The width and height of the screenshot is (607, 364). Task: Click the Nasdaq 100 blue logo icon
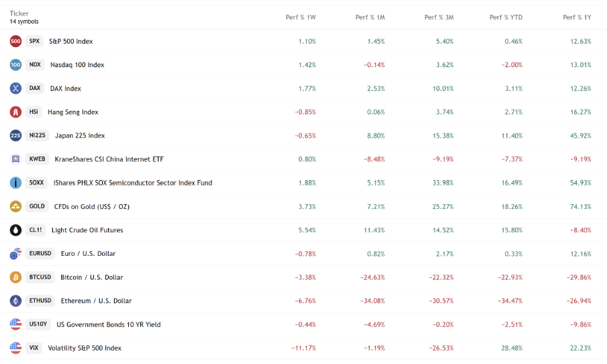coord(15,65)
